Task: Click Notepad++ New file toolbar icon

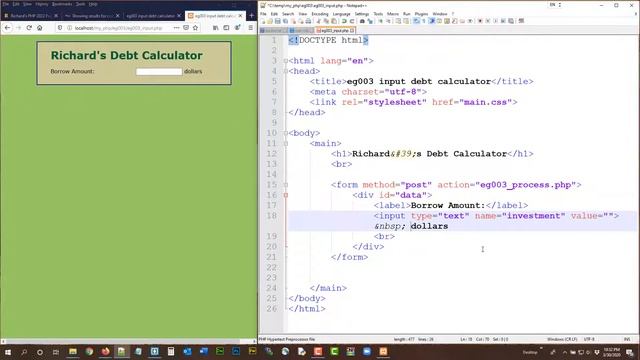Action: click(263, 21)
